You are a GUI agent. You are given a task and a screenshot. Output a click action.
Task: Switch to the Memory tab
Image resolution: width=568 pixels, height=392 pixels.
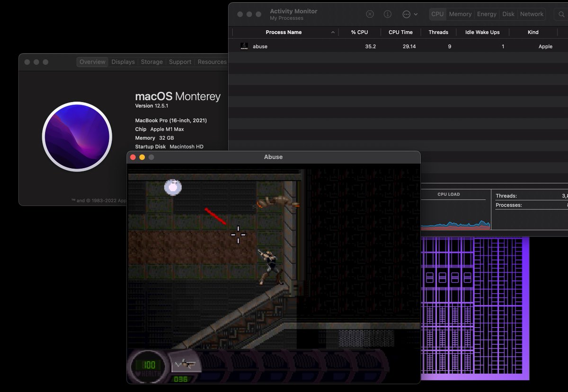click(460, 14)
